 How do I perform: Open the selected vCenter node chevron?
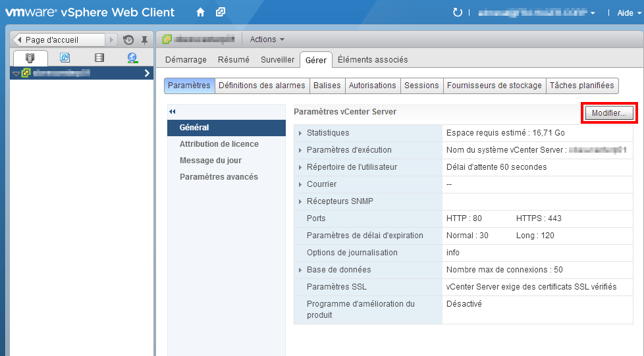[147, 73]
